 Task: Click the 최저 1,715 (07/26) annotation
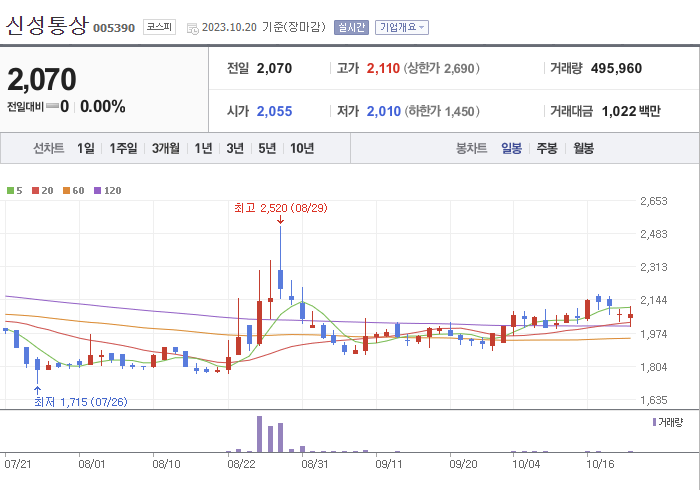[x=81, y=402]
